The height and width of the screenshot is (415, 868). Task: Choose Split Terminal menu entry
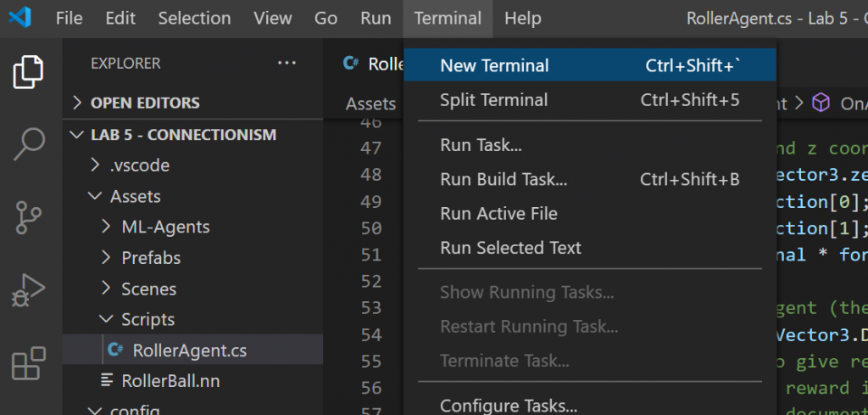590,100
